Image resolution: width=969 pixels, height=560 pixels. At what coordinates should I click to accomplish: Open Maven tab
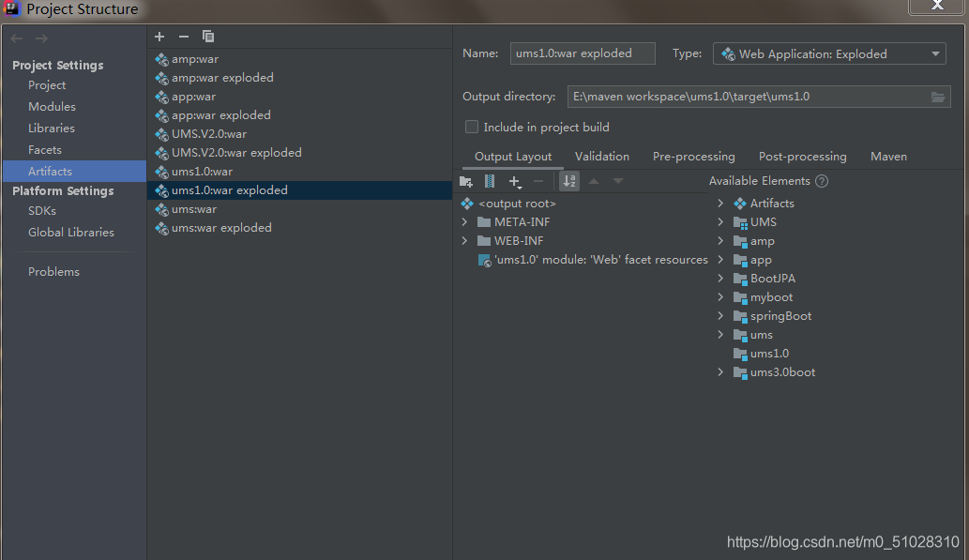point(888,157)
